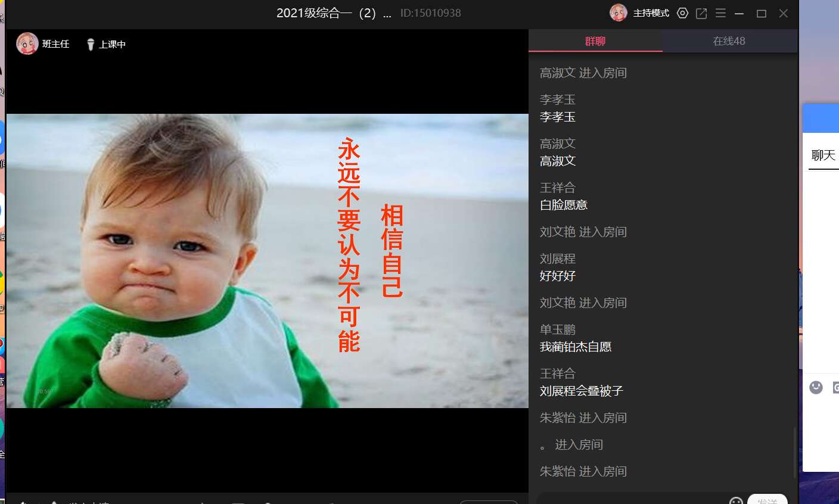839x504 pixels.
Task: Open the hamburger menu in title bar
Action: [x=720, y=13]
